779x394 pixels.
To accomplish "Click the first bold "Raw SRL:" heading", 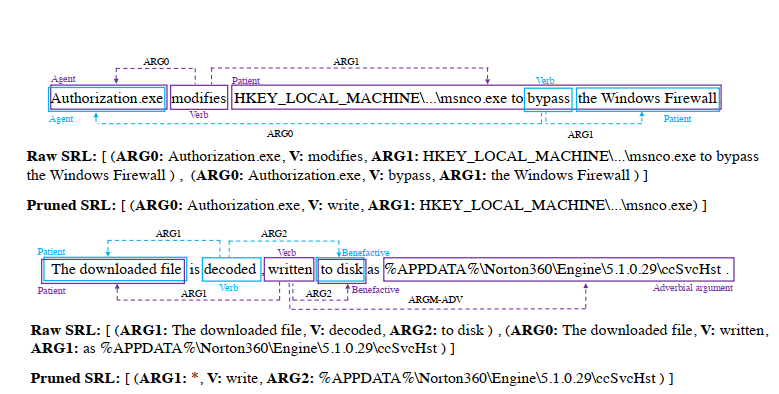I will click(62, 156).
